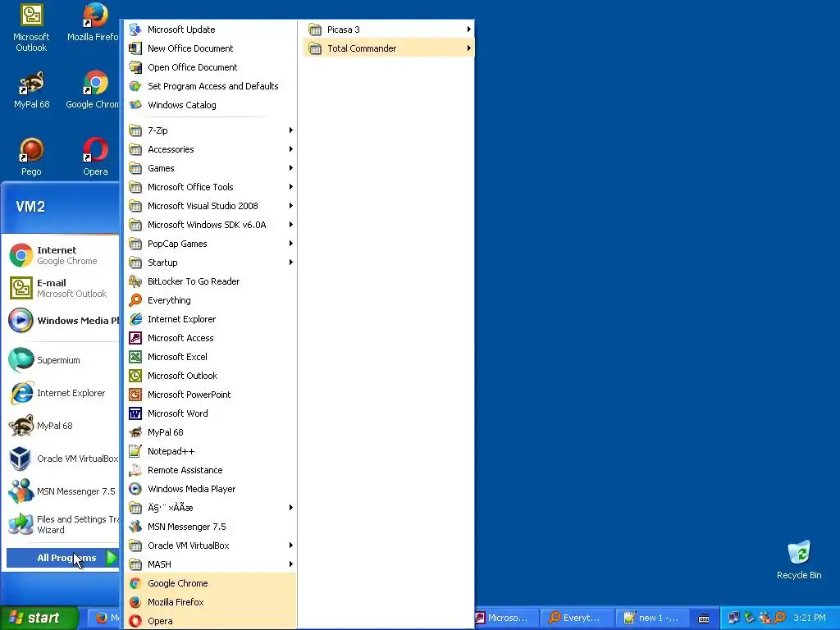
Task: Open Internet Explorer in All Programs list
Action: coord(210,319)
